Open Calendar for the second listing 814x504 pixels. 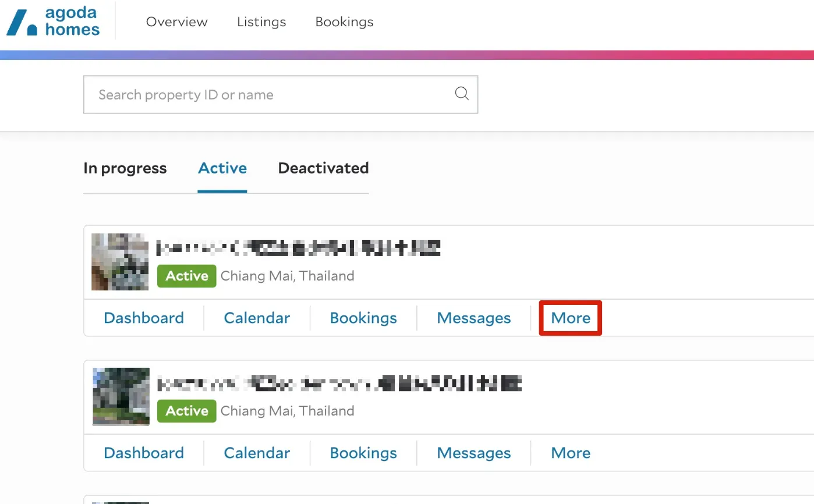pos(257,453)
